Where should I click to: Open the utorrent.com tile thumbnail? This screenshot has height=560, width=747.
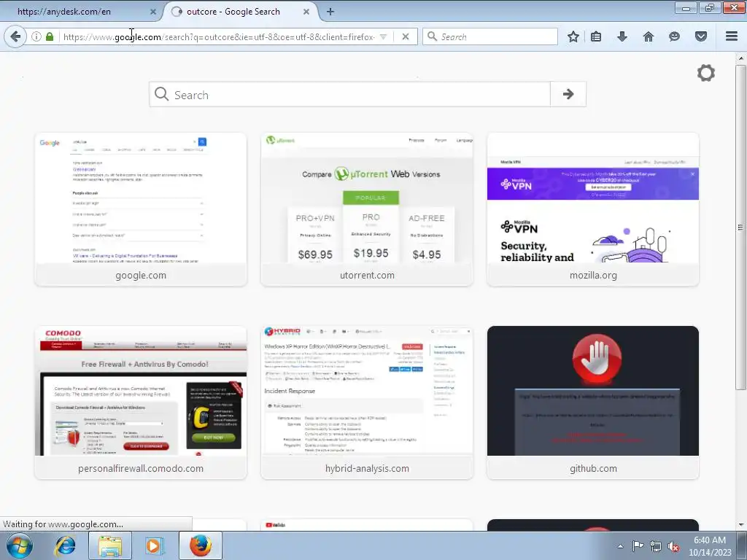pyautogui.click(x=367, y=198)
